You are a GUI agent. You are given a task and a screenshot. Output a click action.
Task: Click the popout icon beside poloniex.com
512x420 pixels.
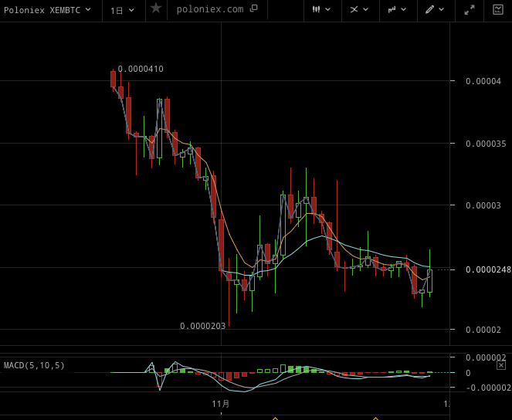tap(254, 8)
